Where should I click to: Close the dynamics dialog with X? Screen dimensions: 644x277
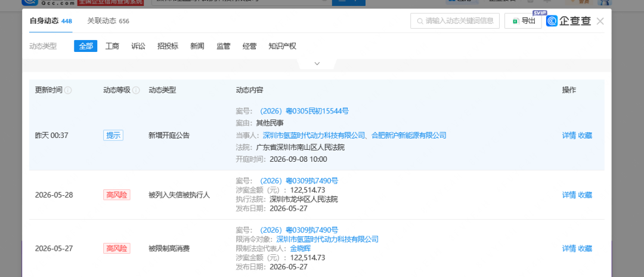coord(600,21)
